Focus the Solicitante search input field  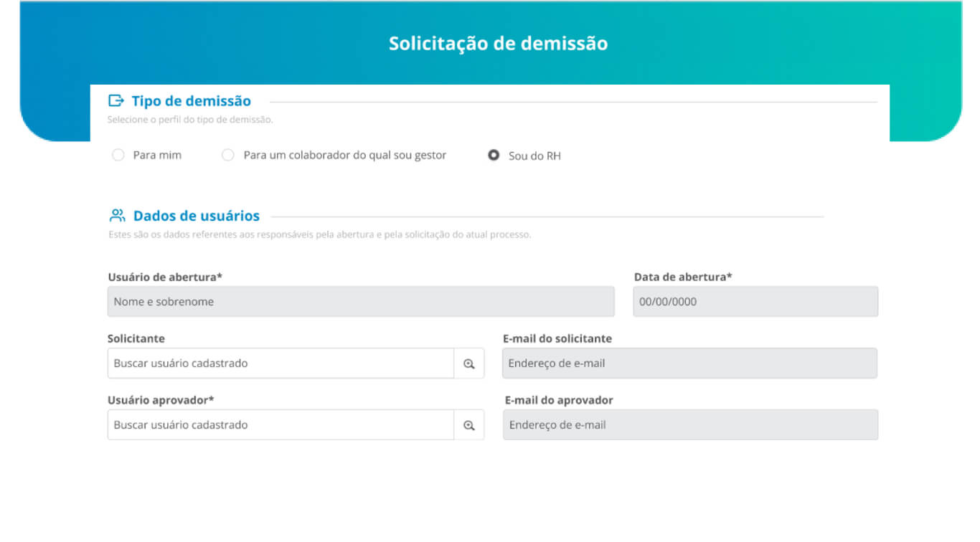click(x=281, y=363)
